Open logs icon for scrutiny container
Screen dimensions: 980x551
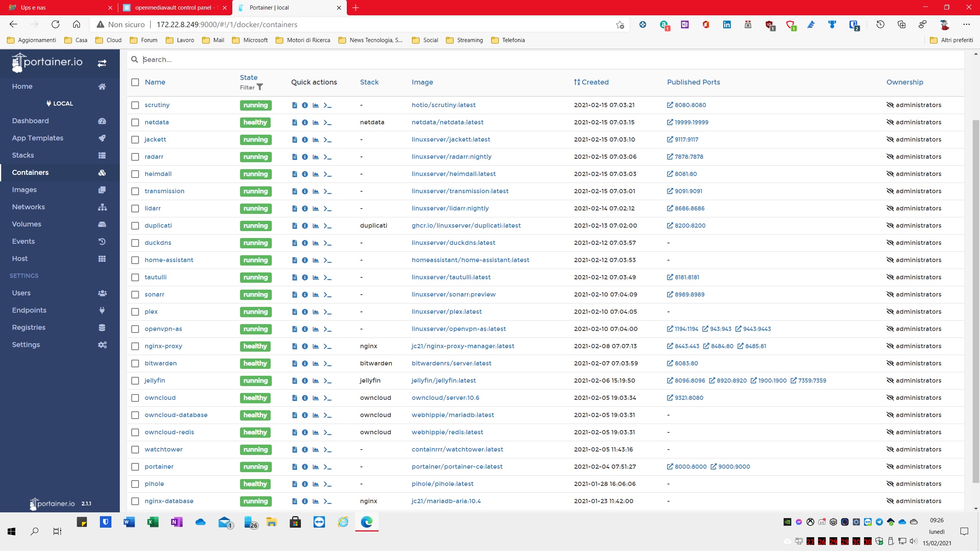[x=294, y=105]
